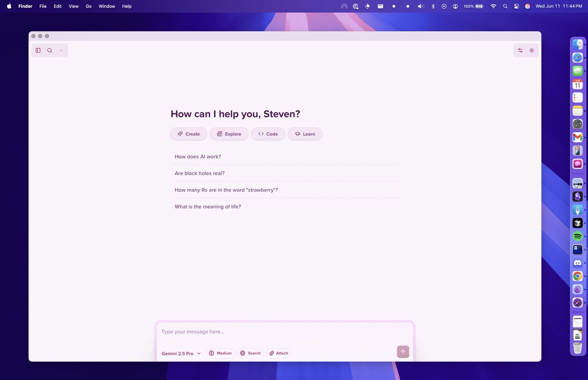Launch Google Chrome from the Dock
The width and height of the screenshot is (588, 380).
[578, 276]
